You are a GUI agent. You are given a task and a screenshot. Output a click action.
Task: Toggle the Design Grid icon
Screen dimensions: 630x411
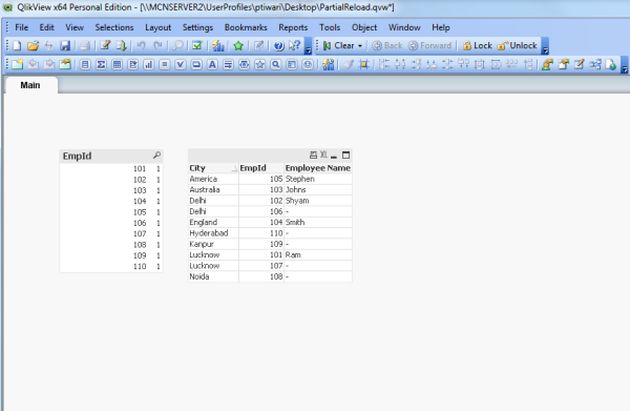click(364, 64)
